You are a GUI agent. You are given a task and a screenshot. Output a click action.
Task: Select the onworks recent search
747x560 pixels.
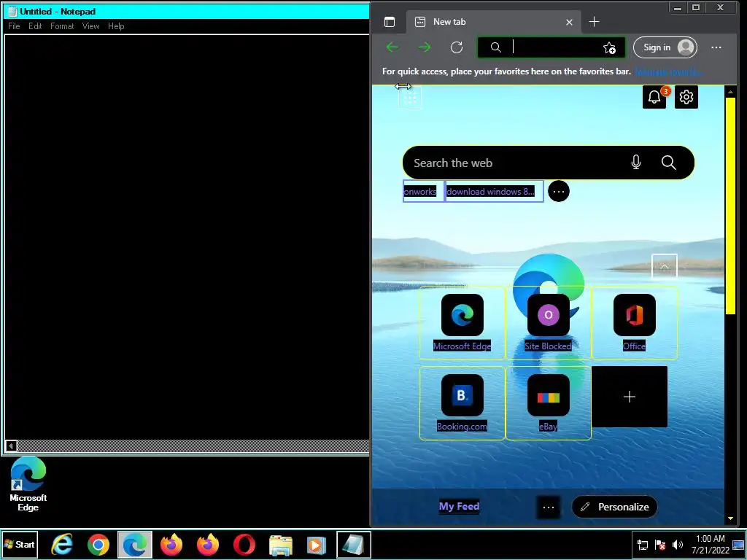(423, 192)
